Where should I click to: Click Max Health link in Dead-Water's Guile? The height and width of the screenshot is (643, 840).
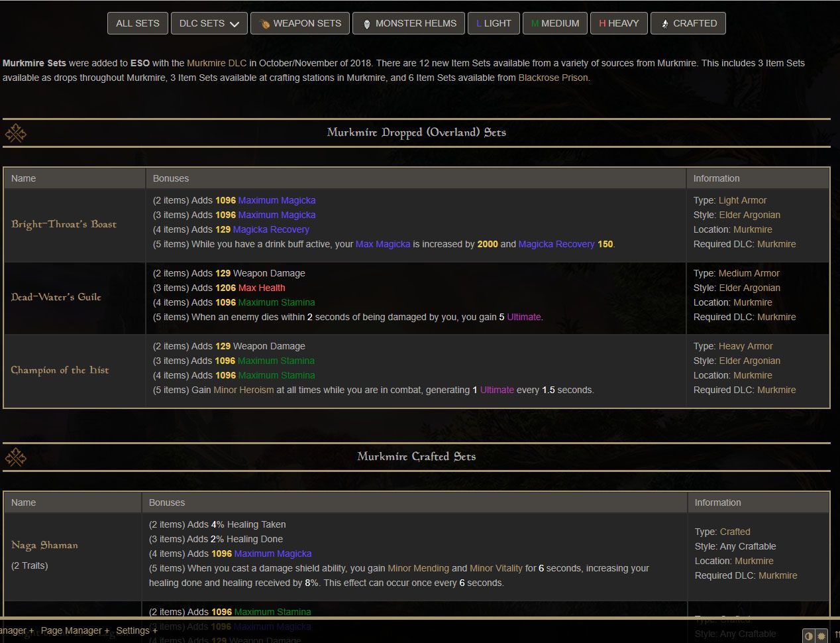click(262, 288)
